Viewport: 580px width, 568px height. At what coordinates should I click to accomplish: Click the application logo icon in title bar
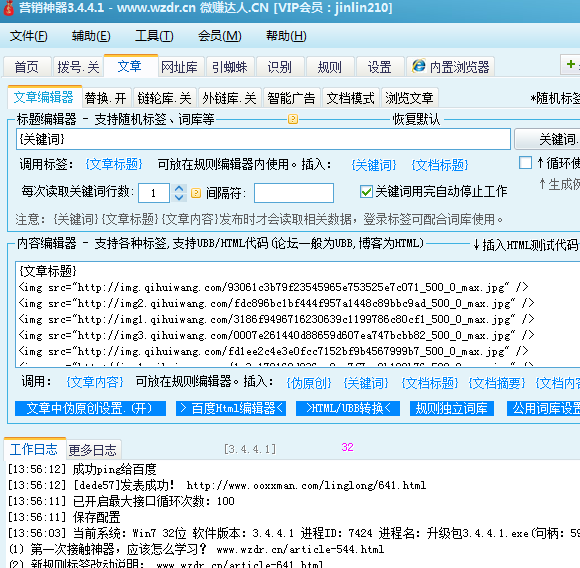[x=8, y=8]
